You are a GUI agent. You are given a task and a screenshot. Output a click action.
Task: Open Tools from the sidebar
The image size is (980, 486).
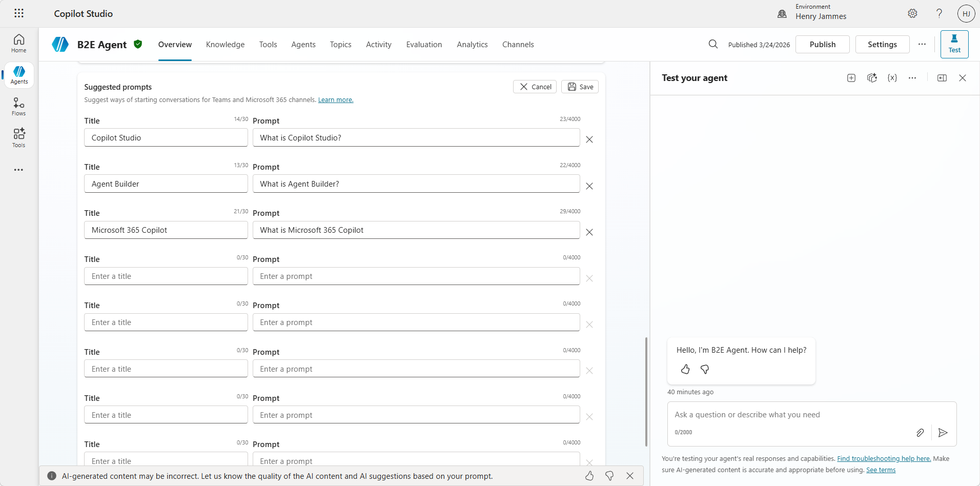click(18, 137)
